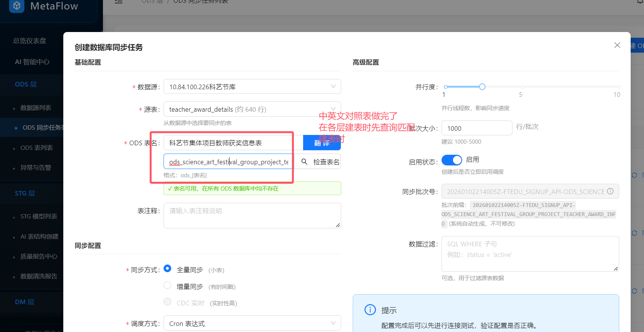Click resize handle of 数据过滤 textarea
This screenshot has height=332, width=644.
pyautogui.click(x=616, y=269)
